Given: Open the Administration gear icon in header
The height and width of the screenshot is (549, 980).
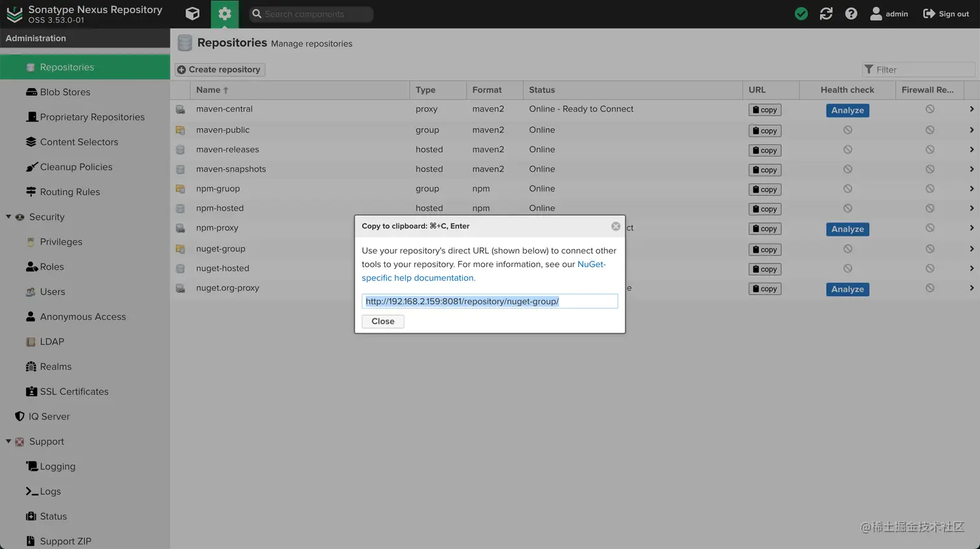Looking at the screenshot, I should tap(224, 14).
